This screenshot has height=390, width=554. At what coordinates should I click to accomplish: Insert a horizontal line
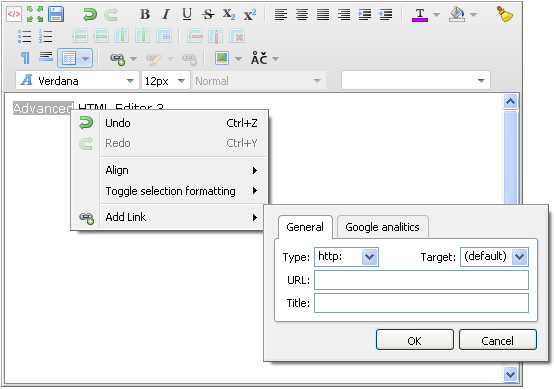coord(46,57)
